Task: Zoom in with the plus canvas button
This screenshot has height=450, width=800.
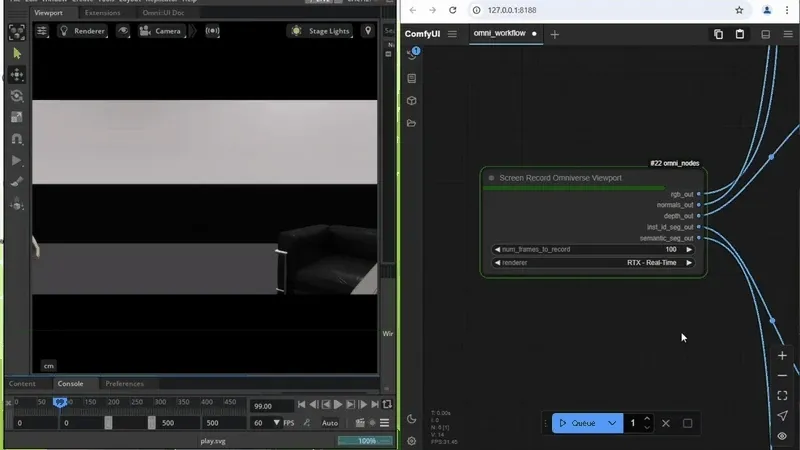Action: point(782,355)
